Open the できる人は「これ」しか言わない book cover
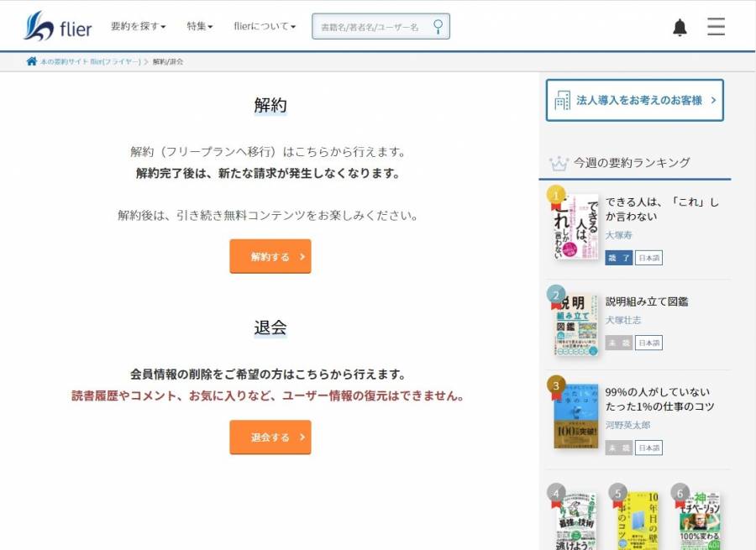The image size is (756, 550). (576, 228)
